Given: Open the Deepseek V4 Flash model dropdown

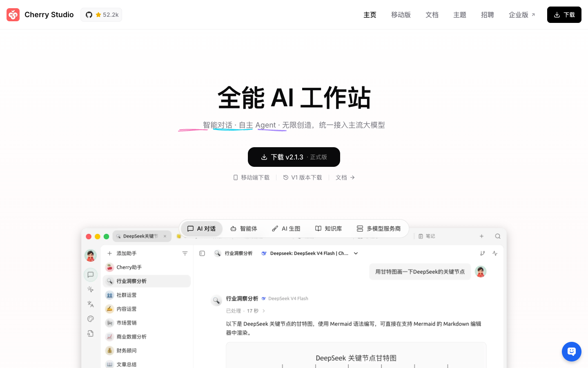Looking at the screenshot, I should [x=310, y=254].
